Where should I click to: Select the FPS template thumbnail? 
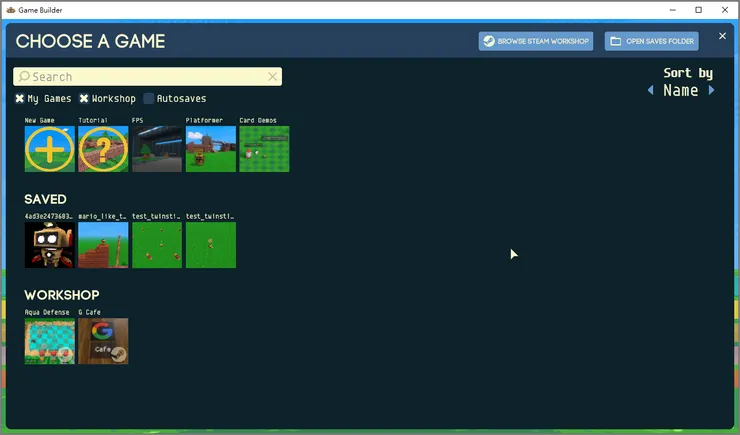(157, 149)
